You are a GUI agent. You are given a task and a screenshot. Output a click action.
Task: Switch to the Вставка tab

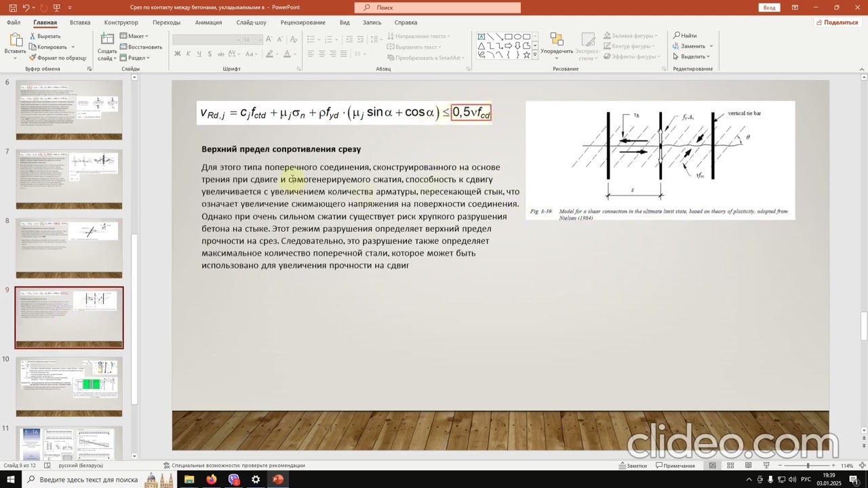[x=80, y=22]
